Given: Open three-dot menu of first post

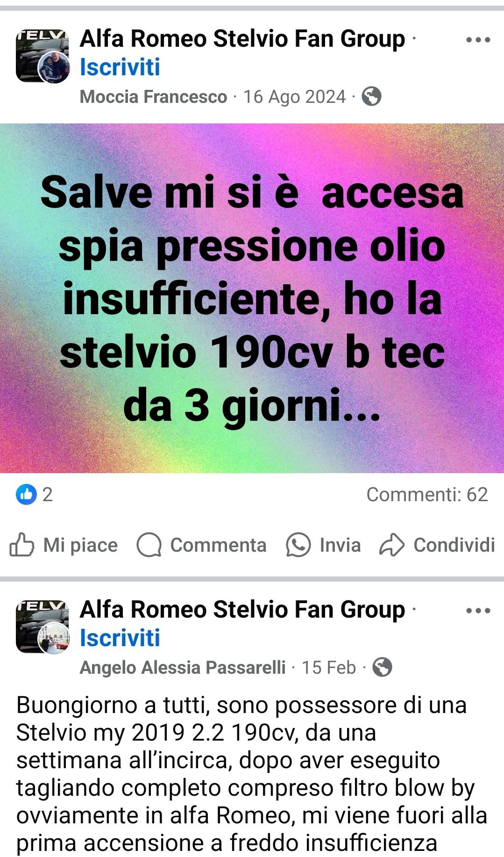Looking at the screenshot, I should [x=478, y=40].
